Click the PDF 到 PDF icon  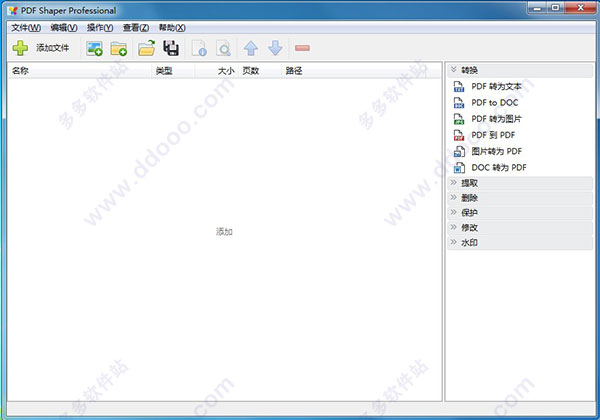pos(459,135)
